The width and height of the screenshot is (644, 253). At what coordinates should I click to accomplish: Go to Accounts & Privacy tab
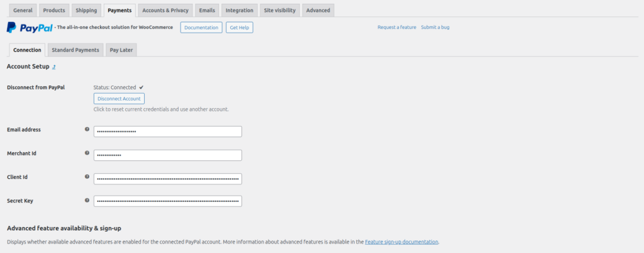pyautogui.click(x=165, y=10)
